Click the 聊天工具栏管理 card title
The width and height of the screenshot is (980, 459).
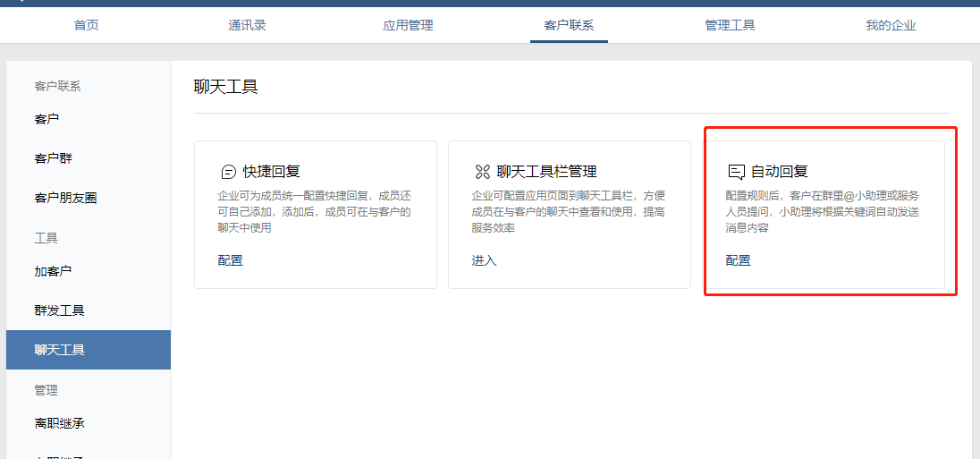(547, 172)
